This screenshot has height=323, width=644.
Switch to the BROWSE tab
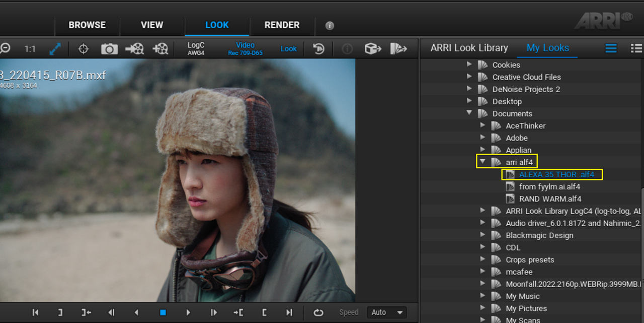pyautogui.click(x=87, y=25)
